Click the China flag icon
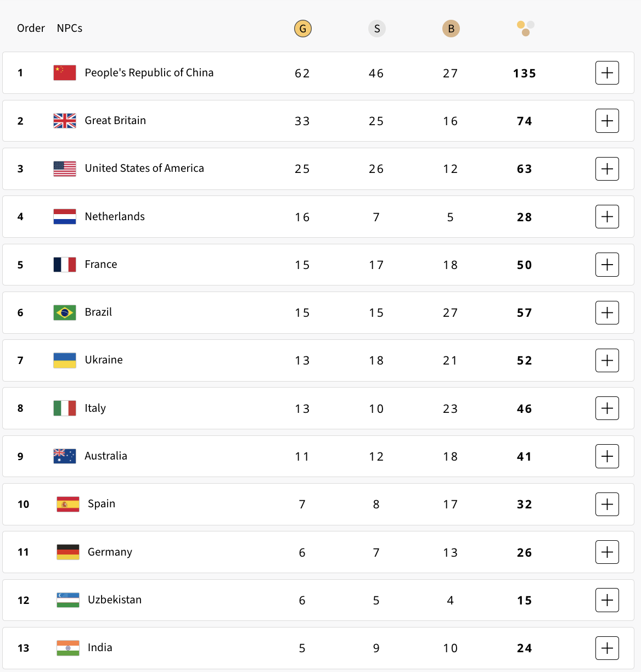This screenshot has height=672, width=641. pos(65,72)
